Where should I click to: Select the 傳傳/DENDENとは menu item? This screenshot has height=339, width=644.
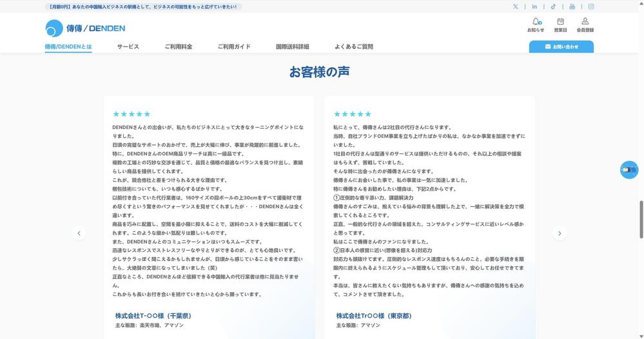pos(68,47)
